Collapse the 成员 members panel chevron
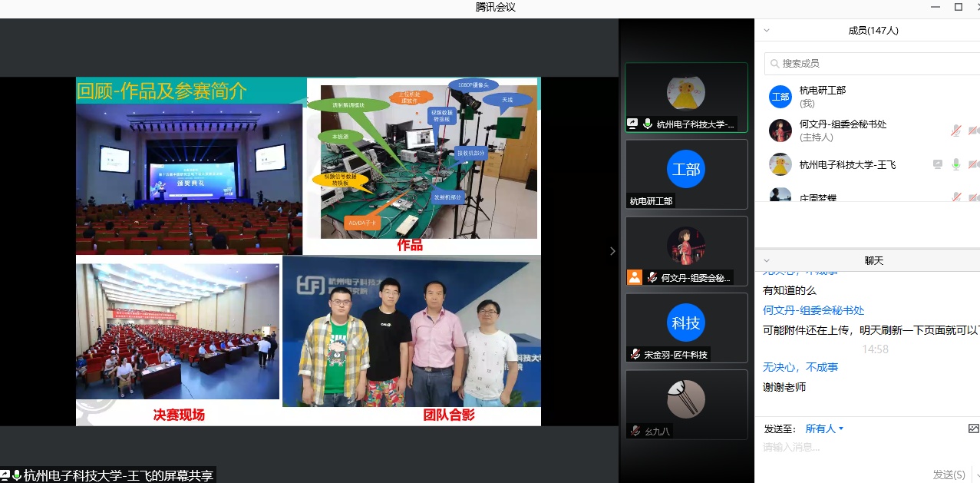Viewport: 980px width, 483px height. point(767,31)
